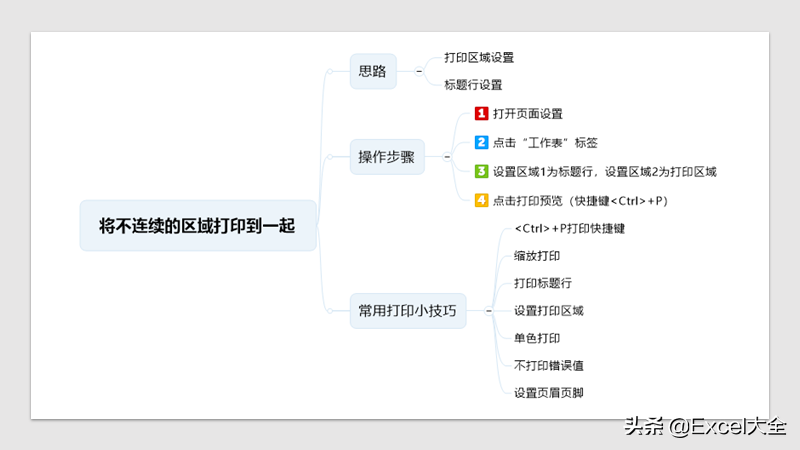Click the orange number 4 priority marker
The height and width of the screenshot is (450, 800).
point(481,201)
